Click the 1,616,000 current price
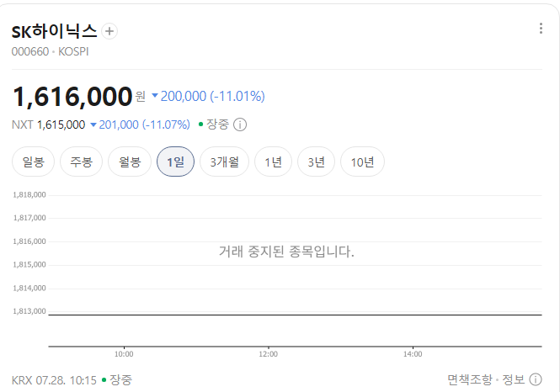 point(72,97)
